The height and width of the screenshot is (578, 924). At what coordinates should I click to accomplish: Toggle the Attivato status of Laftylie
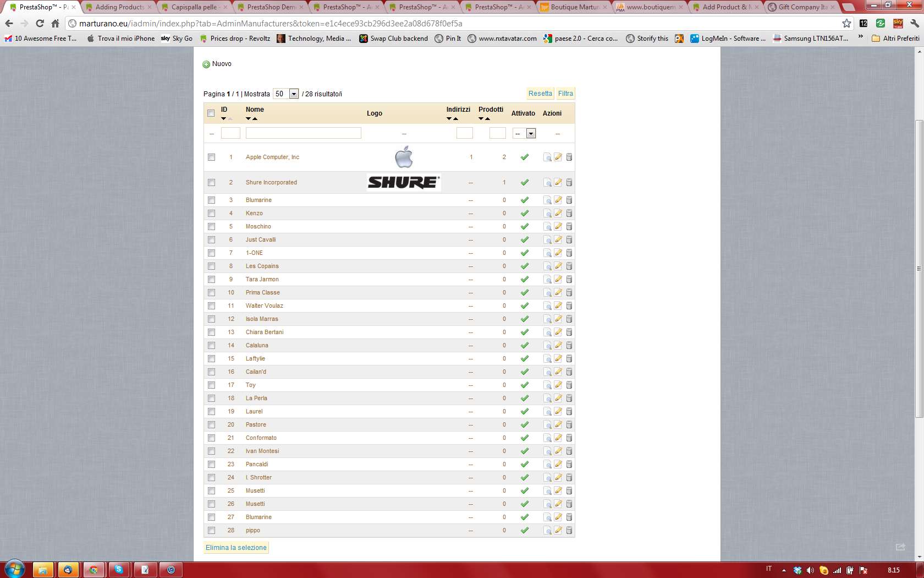(x=525, y=358)
